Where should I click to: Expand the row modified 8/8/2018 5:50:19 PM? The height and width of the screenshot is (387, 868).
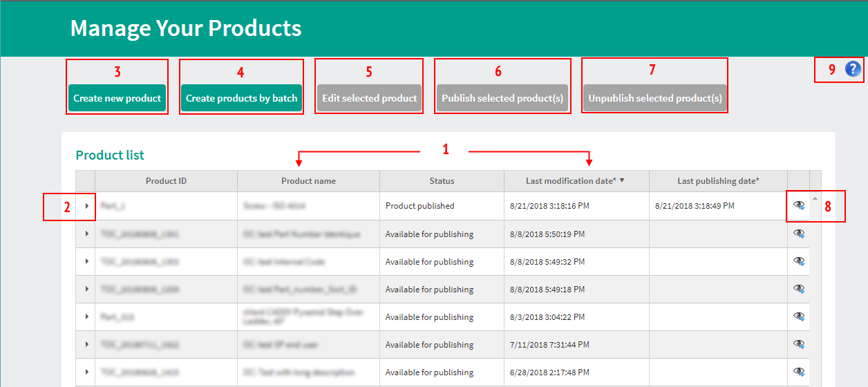[x=86, y=234]
